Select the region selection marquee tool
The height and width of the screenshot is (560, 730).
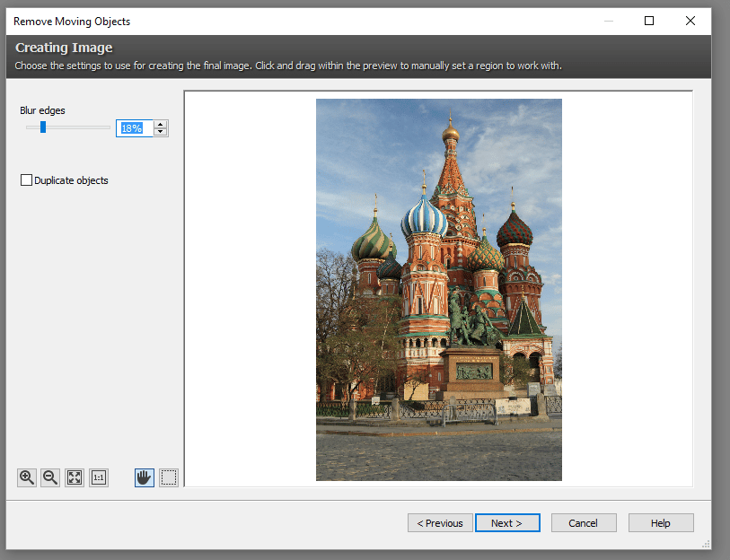pos(169,477)
